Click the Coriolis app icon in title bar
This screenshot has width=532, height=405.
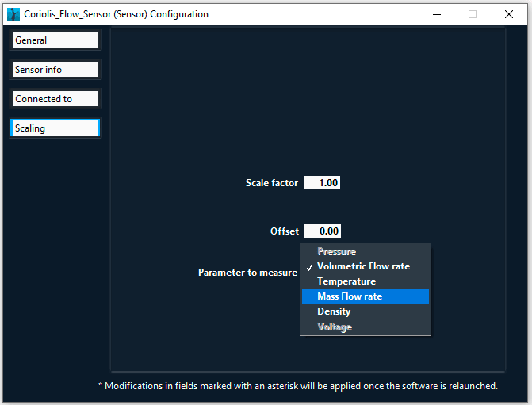13,14
